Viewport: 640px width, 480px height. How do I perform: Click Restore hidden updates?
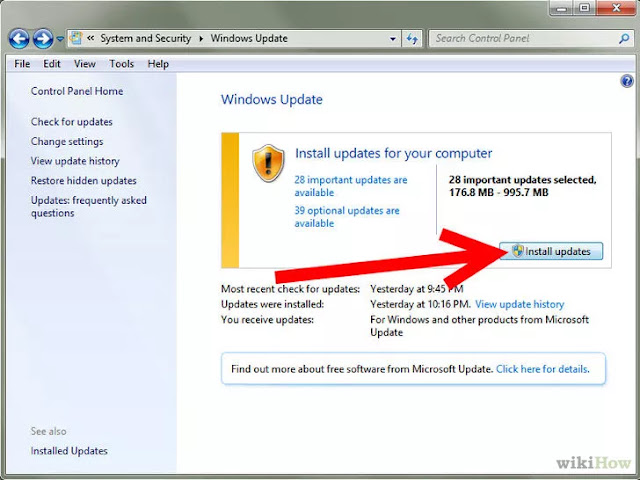point(84,180)
